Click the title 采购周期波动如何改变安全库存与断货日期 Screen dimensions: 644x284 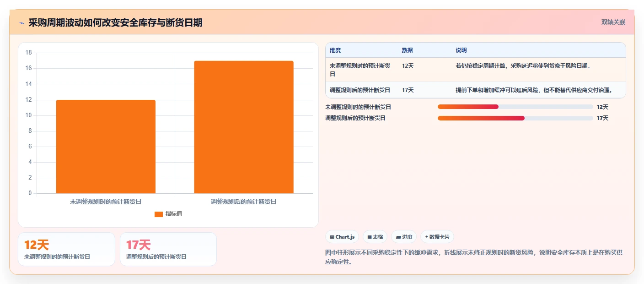point(115,22)
